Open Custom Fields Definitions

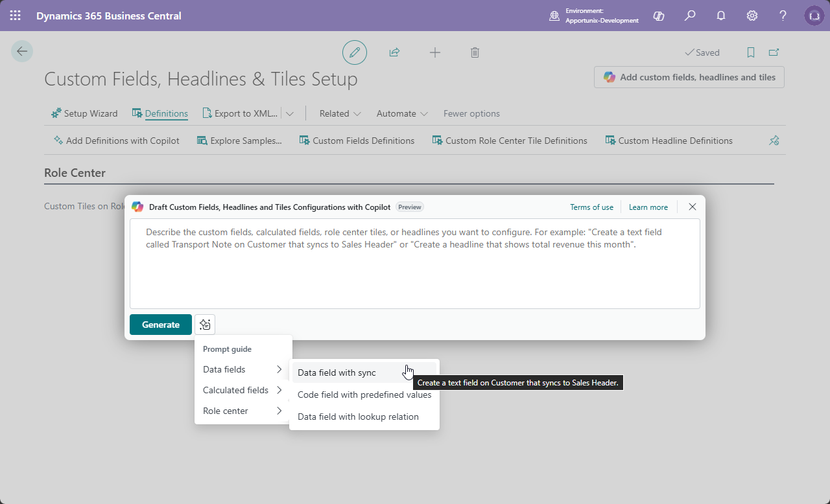point(357,141)
